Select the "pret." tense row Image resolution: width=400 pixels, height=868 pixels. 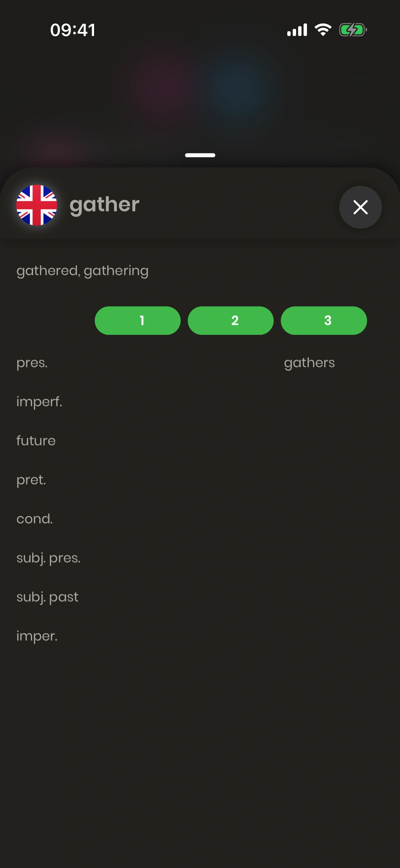click(31, 480)
